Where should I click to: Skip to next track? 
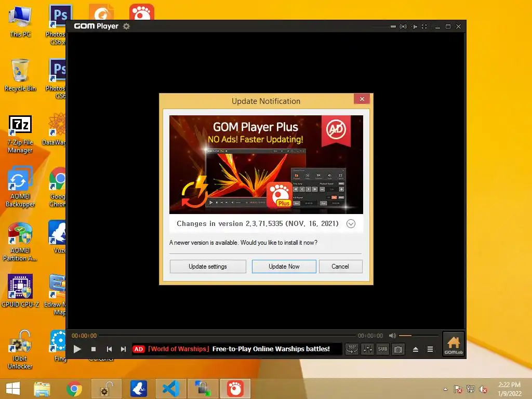[x=123, y=349]
